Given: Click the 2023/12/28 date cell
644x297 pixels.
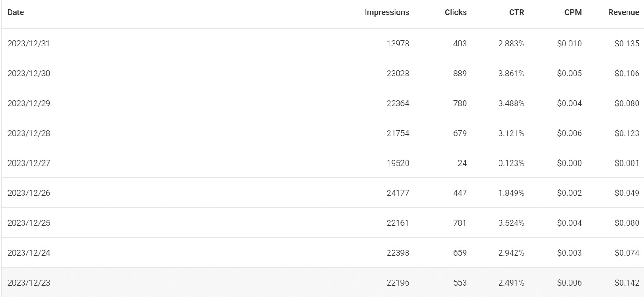Looking at the screenshot, I should (29, 133).
